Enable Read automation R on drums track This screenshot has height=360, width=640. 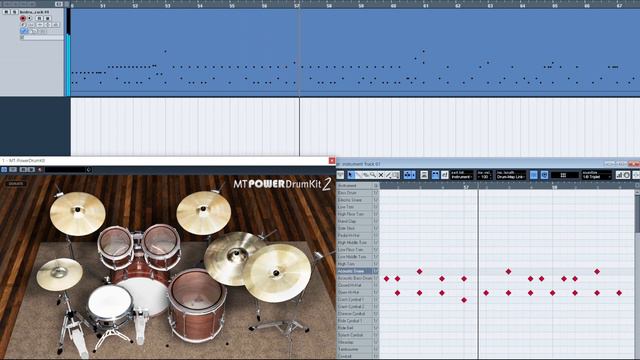(39, 18)
